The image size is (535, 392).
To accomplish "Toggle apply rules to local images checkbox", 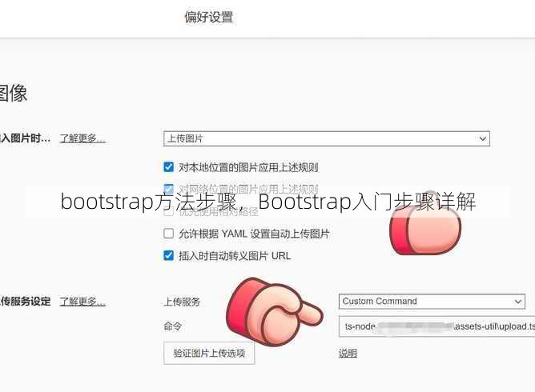I will 168,167.
